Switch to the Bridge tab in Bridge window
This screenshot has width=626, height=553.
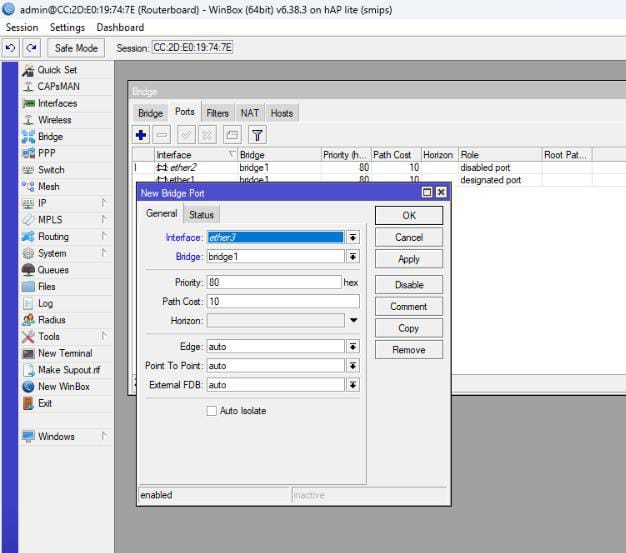click(x=151, y=113)
